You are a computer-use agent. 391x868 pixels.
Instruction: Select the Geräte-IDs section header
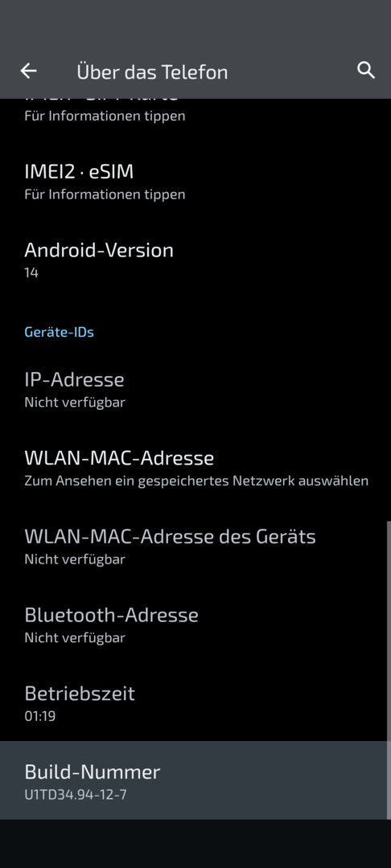[x=60, y=332]
